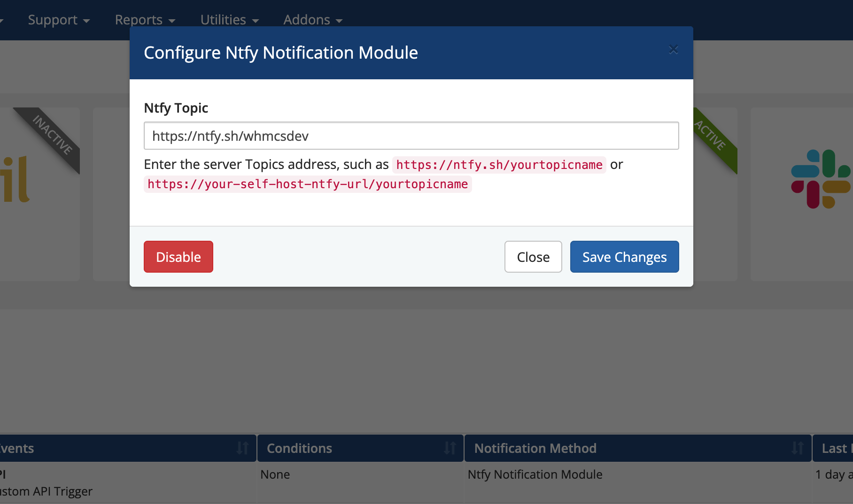Click the Close button in the dialog footer

(533, 257)
